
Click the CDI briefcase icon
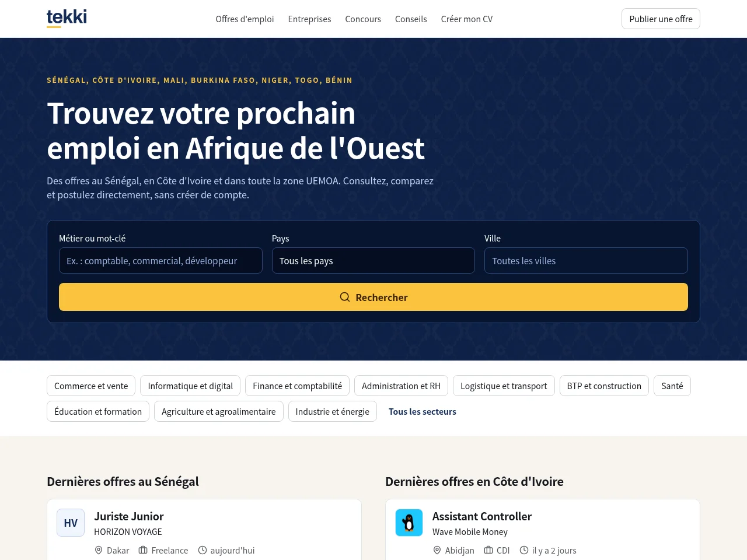click(488, 550)
